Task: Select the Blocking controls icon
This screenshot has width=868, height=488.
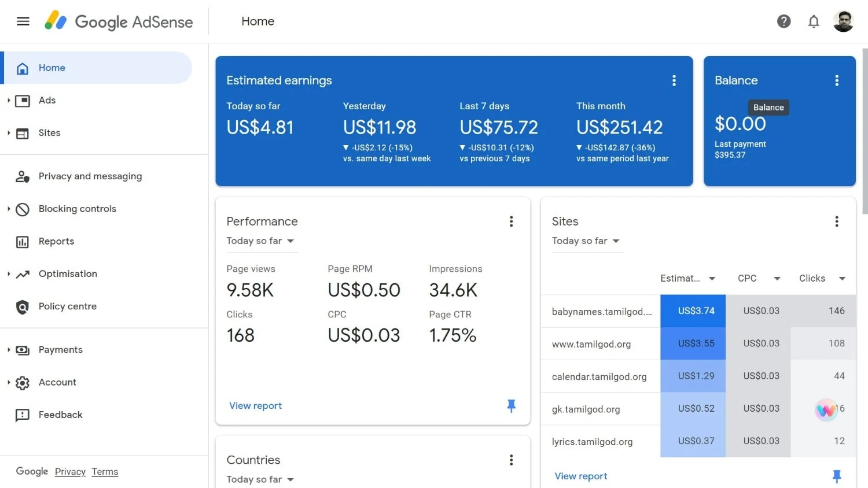Action: click(x=22, y=209)
